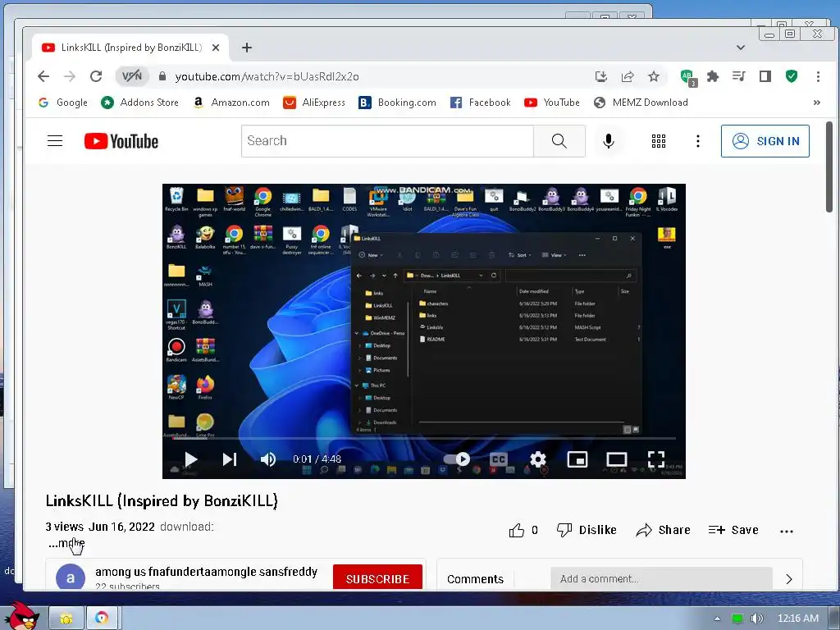The height and width of the screenshot is (630, 840).
Task: Switch to theater mode
Action: point(617,459)
